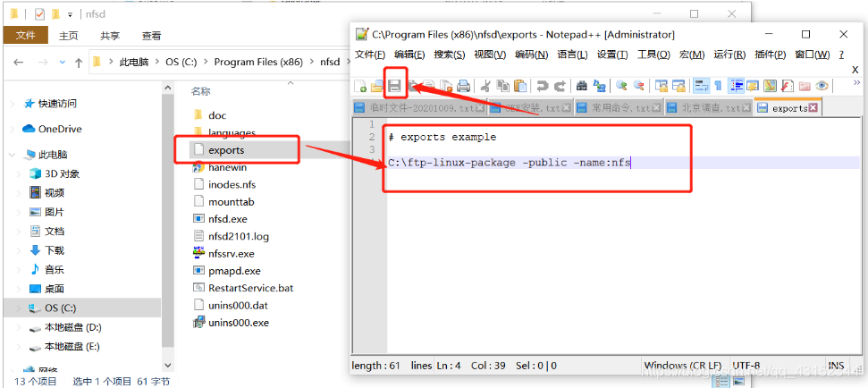The image size is (868, 388).
Task: Open the document map icon
Action: (770, 86)
